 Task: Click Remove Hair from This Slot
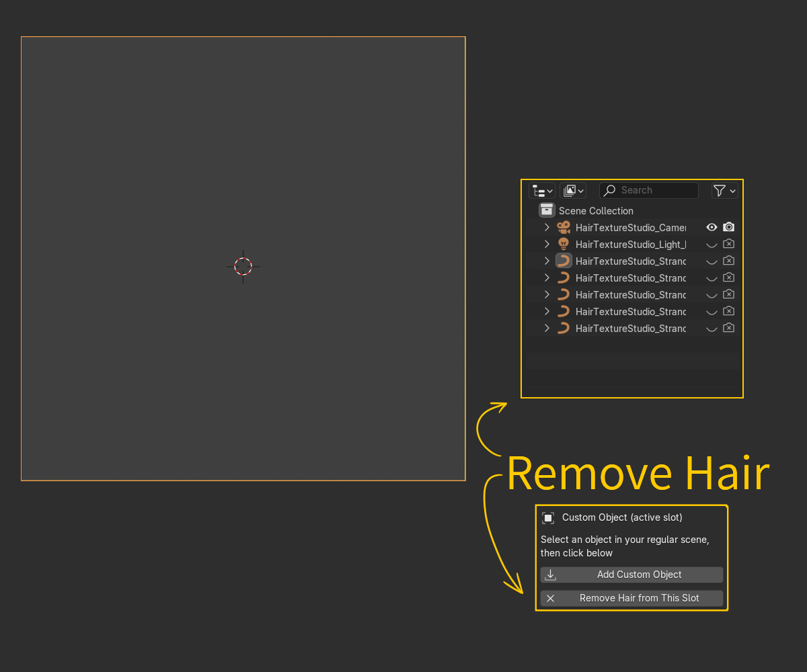tap(631, 598)
